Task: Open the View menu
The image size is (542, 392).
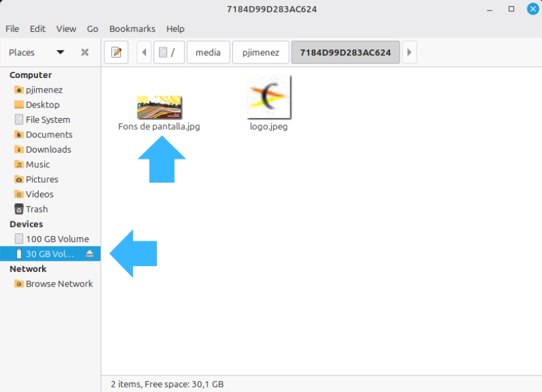Action: (x=66, y=29)
